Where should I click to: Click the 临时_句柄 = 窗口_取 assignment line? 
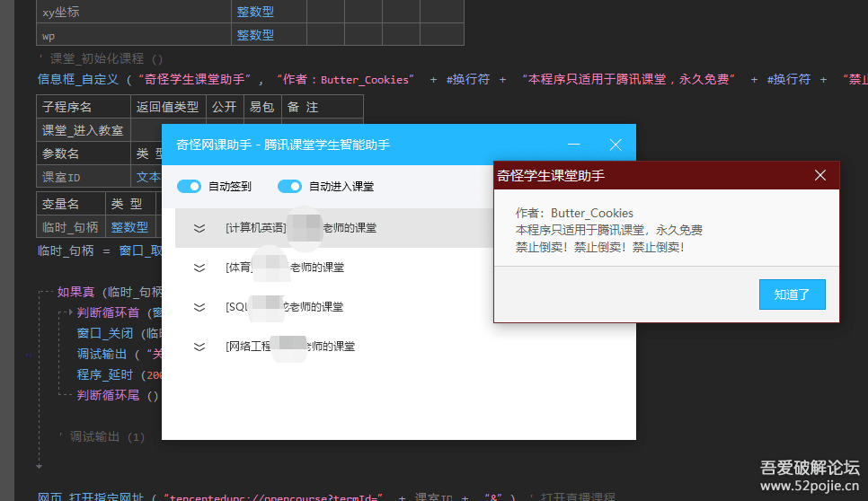tap(100, 250)
